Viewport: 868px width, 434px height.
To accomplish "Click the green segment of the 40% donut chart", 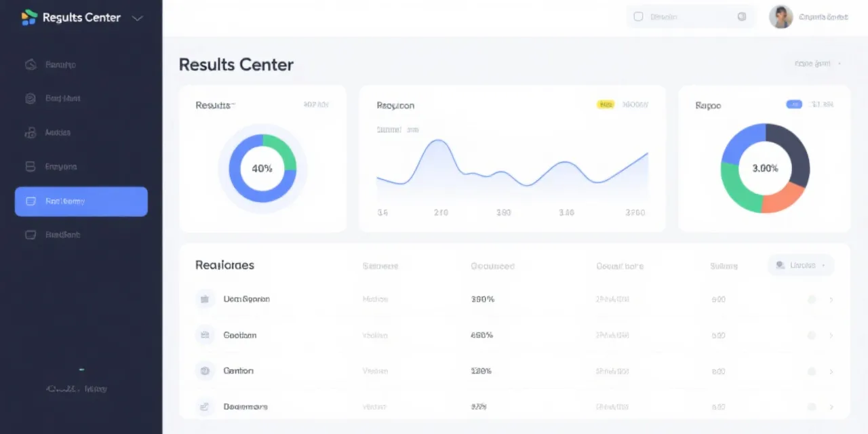I will (x=281, y=149).
